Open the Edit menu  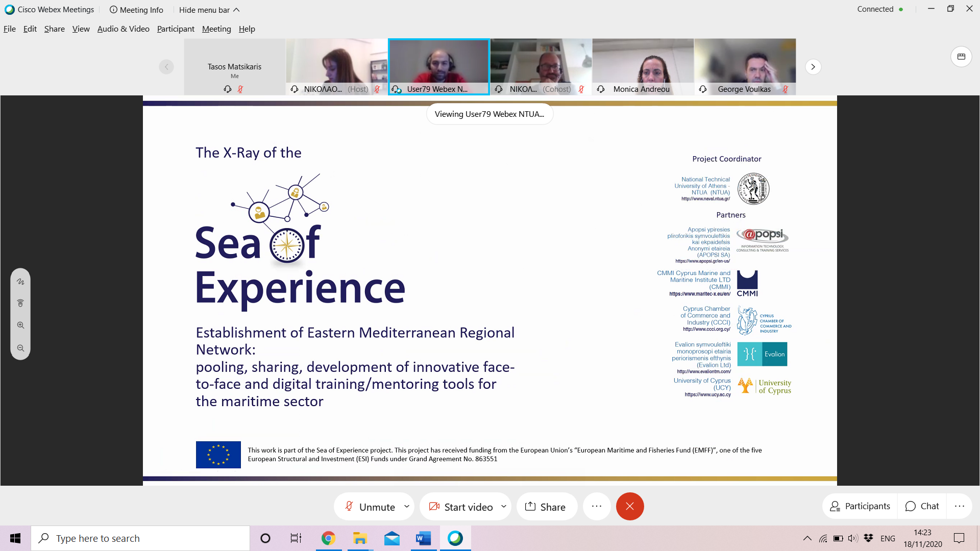pos(30,29)
